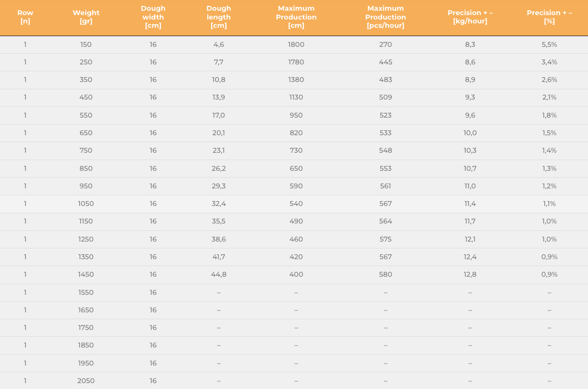Select the highlighted 1050 weight row
The width and height of the screenshot is (588, 389).
pos(294,204)
